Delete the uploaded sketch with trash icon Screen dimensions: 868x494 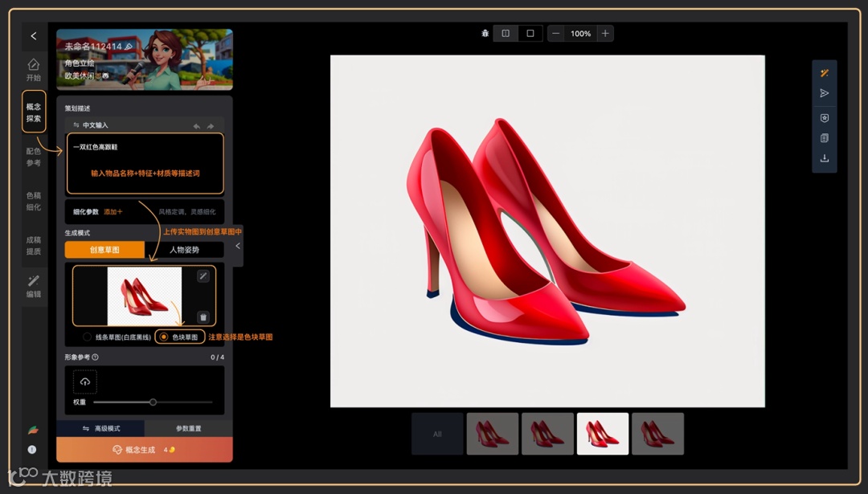click(x=203, y=317)
